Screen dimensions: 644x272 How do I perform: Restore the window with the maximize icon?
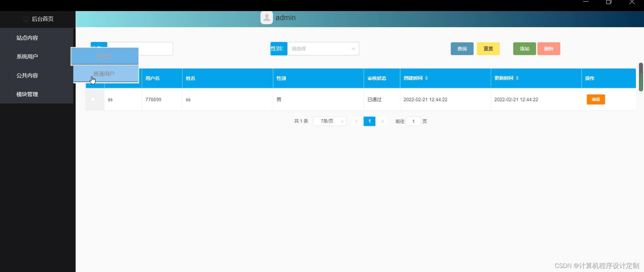pos(609,2)
